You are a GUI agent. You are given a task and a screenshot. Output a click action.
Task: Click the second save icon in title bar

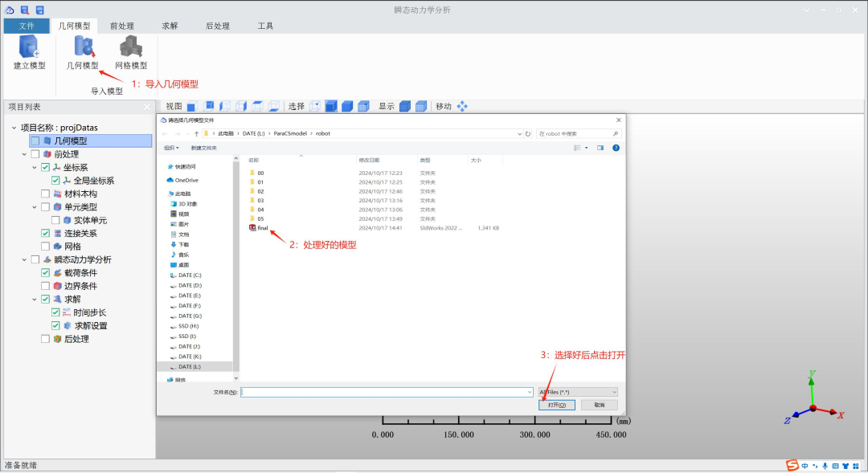tap(40, 10)
